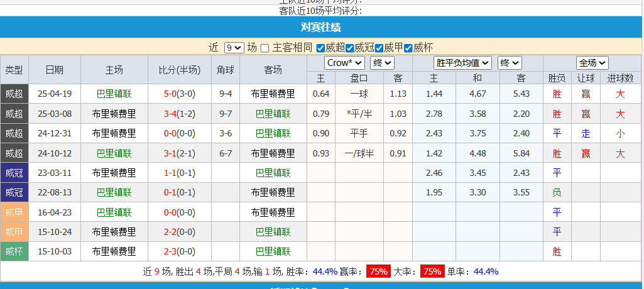Open the 终 dropdown beside 胜平负均值
This screenshot has height=289, width=644.
(x=510, y=63)
